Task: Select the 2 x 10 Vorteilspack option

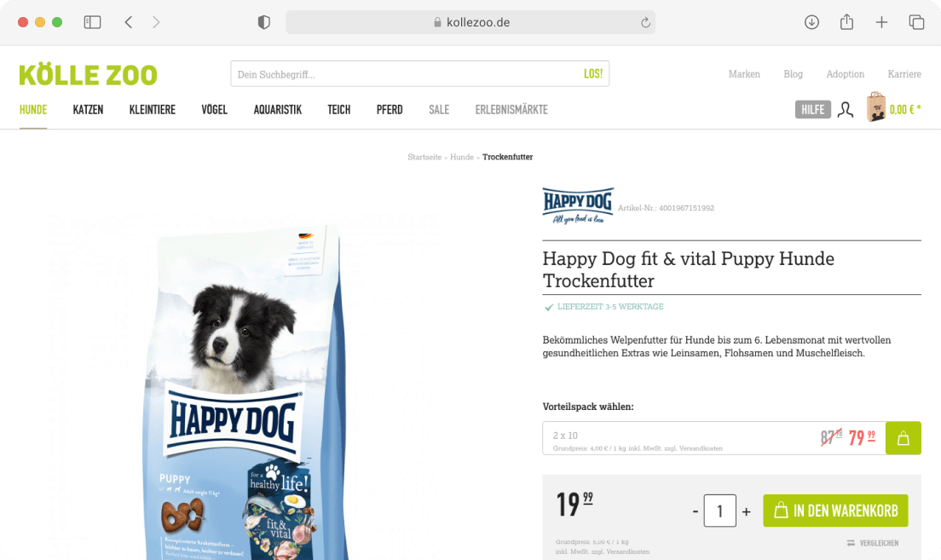Action: point(714,438)
